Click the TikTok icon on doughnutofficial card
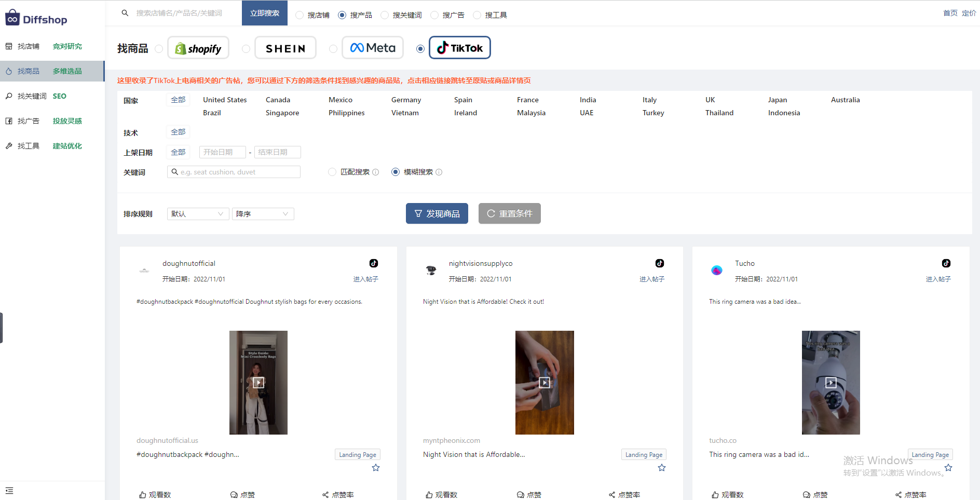This screenshot has width=980, height=500. click(x=374, y=263)
